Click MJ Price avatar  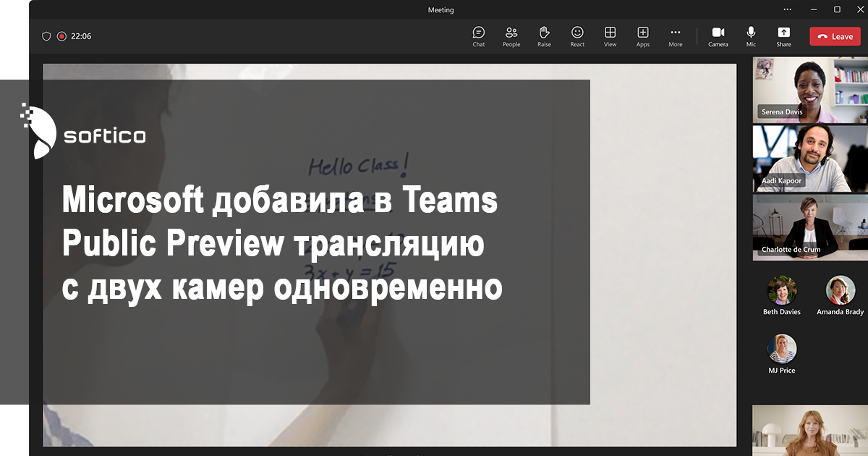click(782, 349)
